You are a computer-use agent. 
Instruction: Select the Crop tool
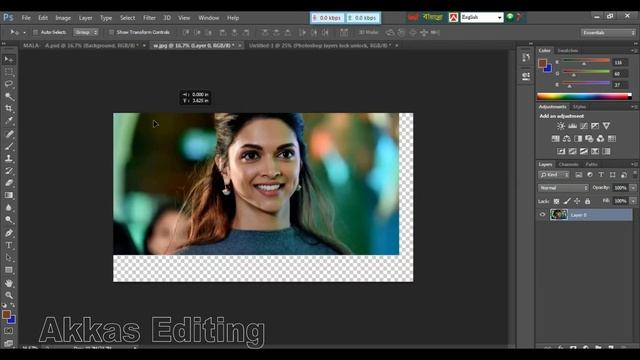pos(9,109)
